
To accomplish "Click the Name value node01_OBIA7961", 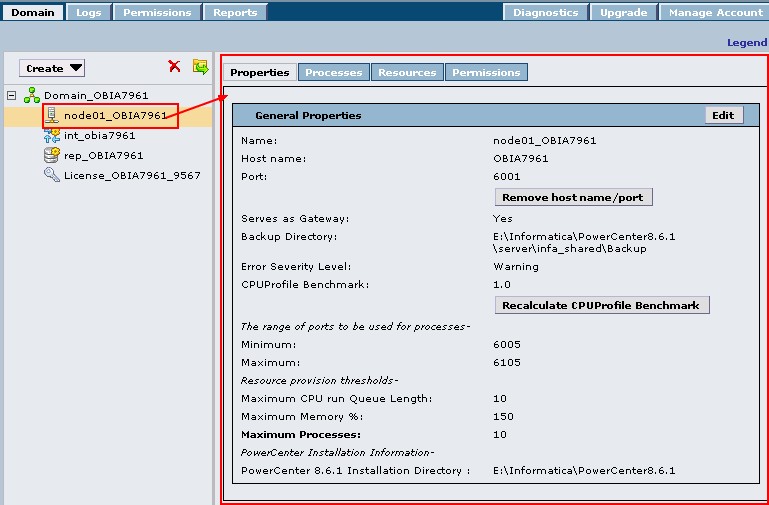I will tap(544, 141).
